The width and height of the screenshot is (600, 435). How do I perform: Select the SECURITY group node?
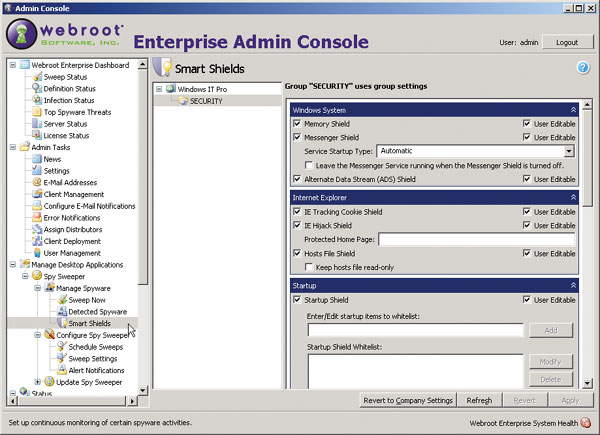pyautogui.click(x=205, y=101)
